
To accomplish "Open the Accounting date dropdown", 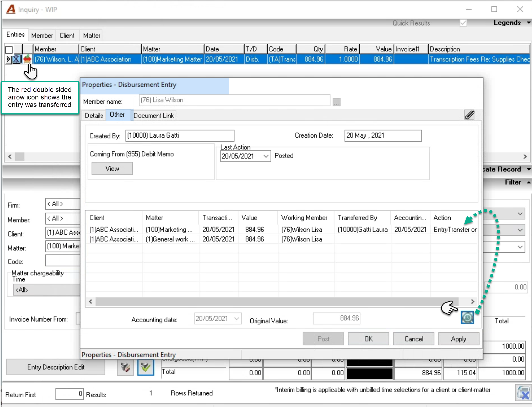I will (x=237, y=318).
